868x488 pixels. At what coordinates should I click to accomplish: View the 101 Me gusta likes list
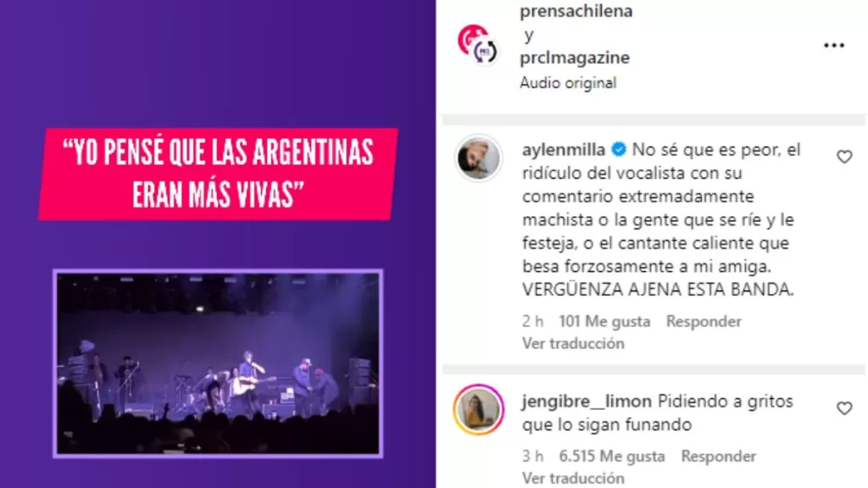(604, 321)
